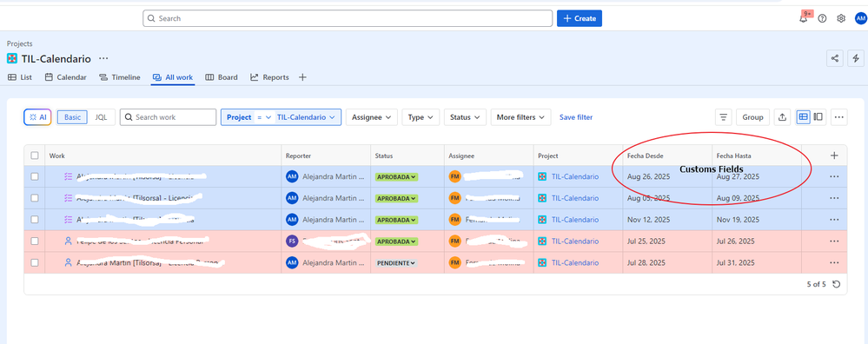Check the box for Aug 26, 2025 row

[x=35, y=176]
